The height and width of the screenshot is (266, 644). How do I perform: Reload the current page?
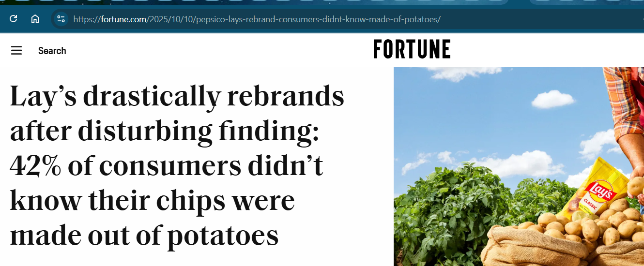coord(14,19)
